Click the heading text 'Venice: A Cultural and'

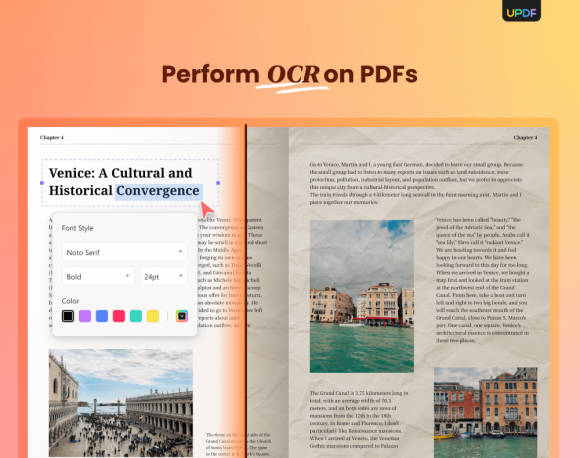[121, 173]
